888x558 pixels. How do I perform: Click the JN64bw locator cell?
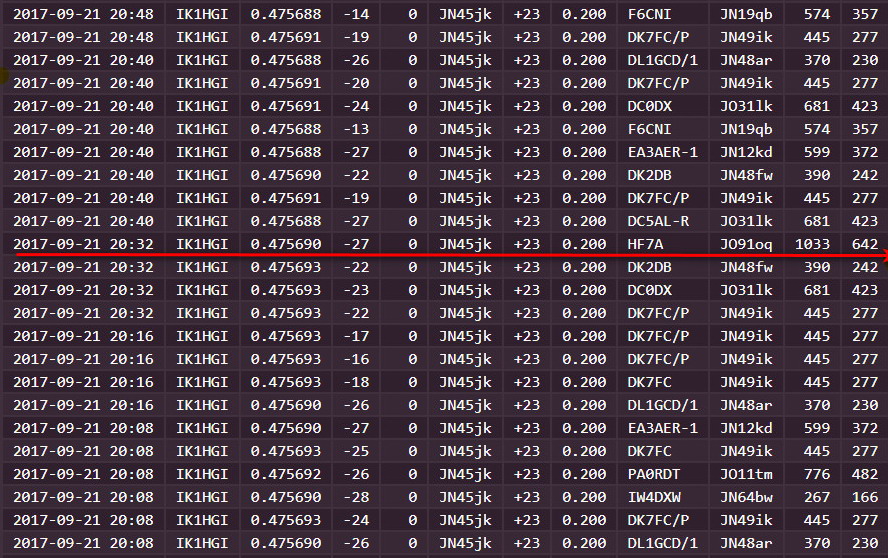pos(746,497)
